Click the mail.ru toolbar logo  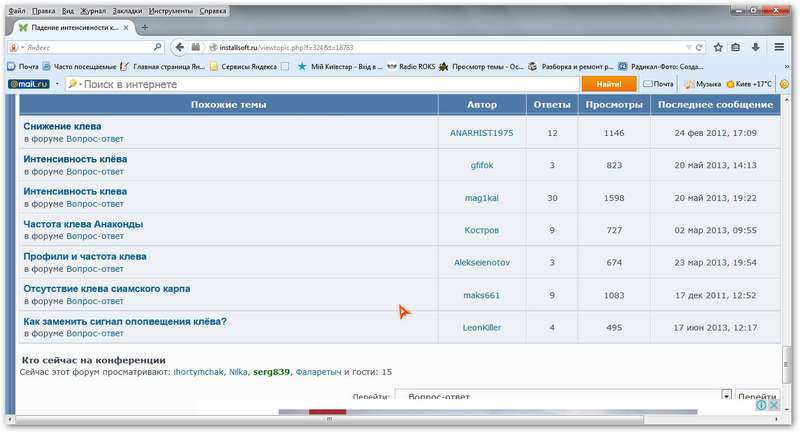point(29,84)
